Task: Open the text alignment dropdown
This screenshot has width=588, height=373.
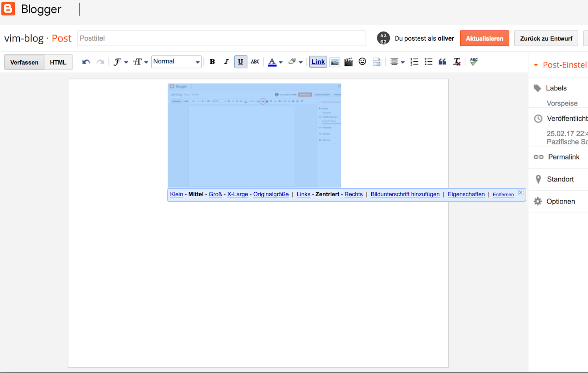Action: point(397,62)
